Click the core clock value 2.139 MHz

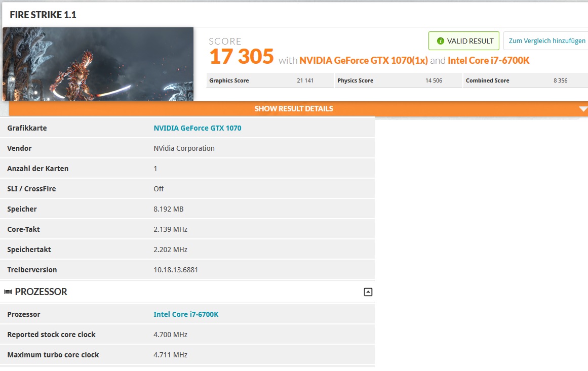tap(170, 229)
